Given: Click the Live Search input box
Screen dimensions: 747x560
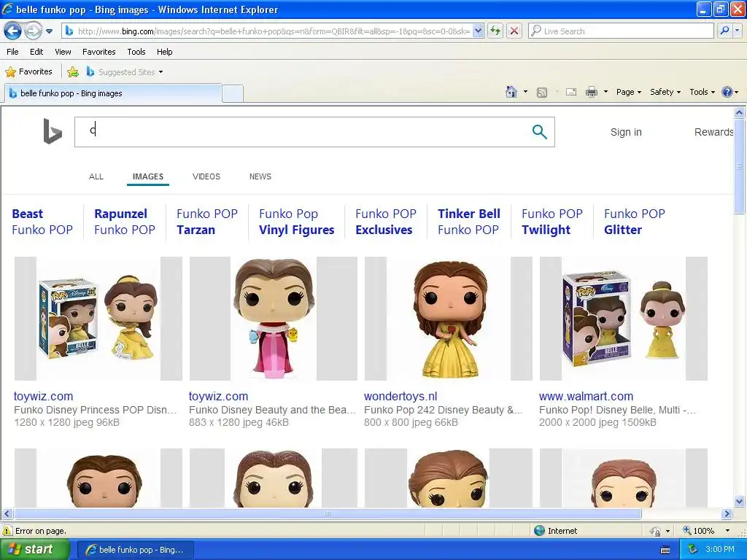Looking at the screenshot, I should click(622, 31).
